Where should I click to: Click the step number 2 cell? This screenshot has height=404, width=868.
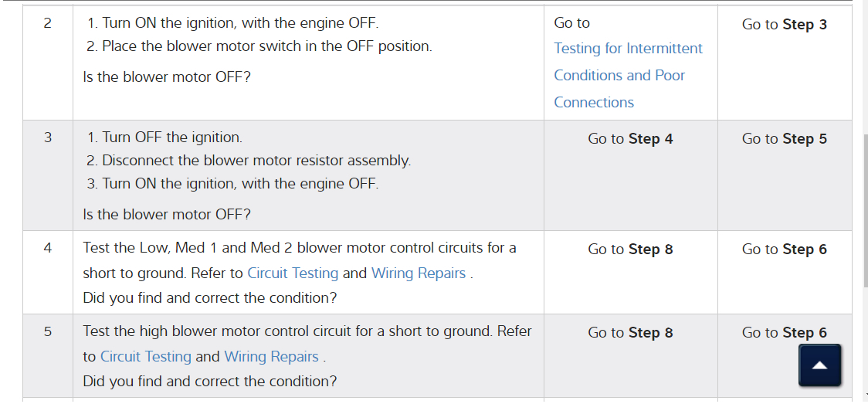point(48,23)
